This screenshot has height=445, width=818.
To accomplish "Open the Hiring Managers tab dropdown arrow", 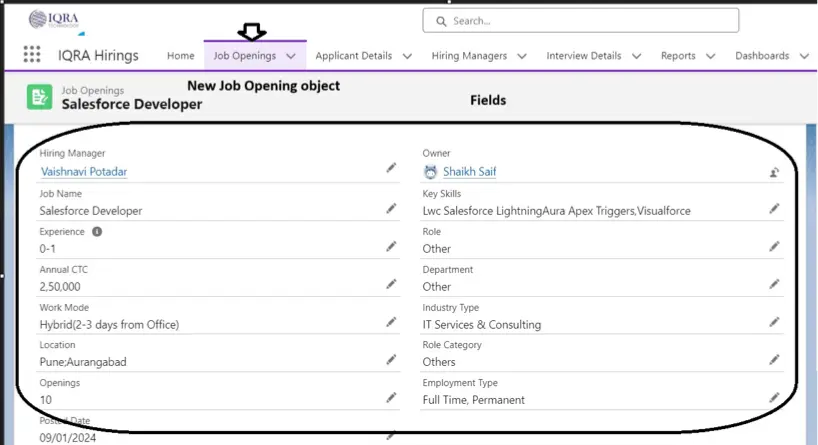I will [x=522, y=56].
